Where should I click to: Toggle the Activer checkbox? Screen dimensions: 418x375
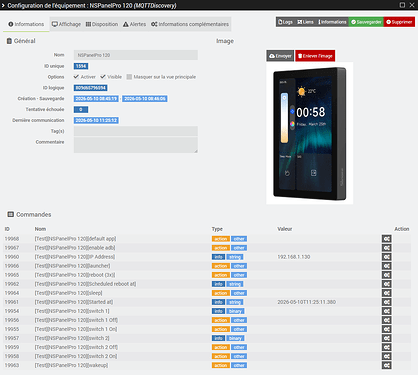click(76, 77)
